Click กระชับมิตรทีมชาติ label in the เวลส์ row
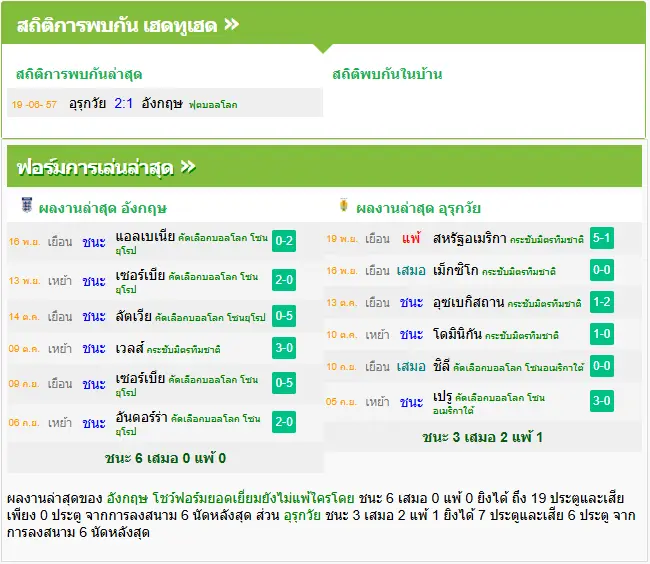The height and width of the screenshot is (564, 650). click(183, 349)
